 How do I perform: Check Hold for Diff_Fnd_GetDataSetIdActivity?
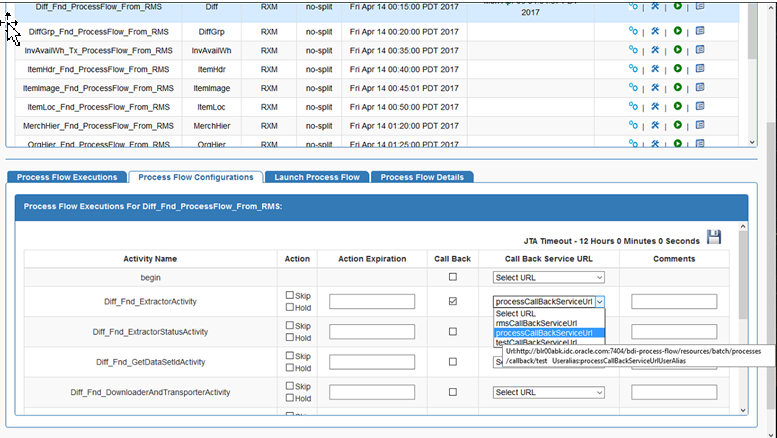(x=289, y=368)
